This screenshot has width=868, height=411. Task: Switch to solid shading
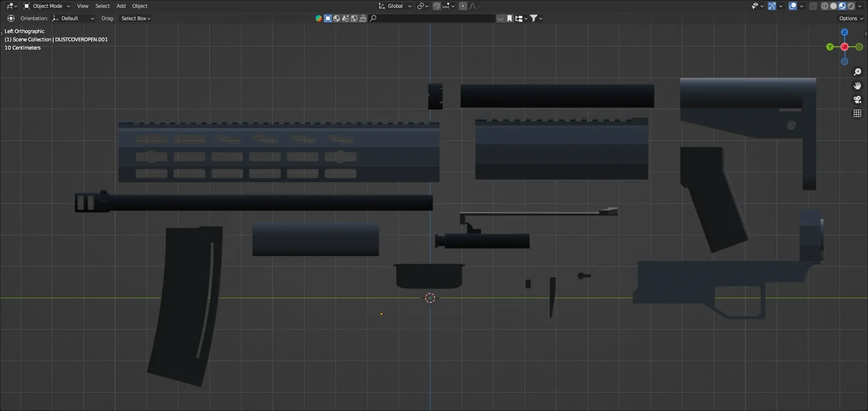click(x=834, y=6)
